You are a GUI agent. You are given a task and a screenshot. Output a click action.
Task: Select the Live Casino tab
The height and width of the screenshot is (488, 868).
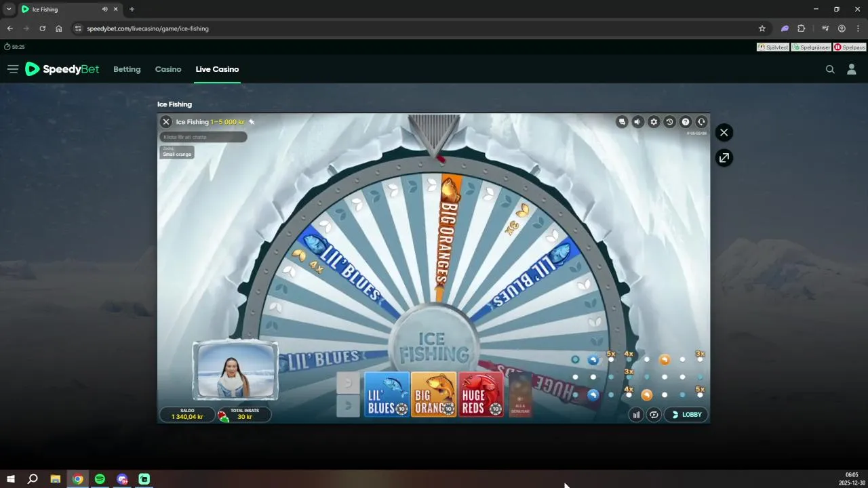pyautogui.click(x=217, y=69)
